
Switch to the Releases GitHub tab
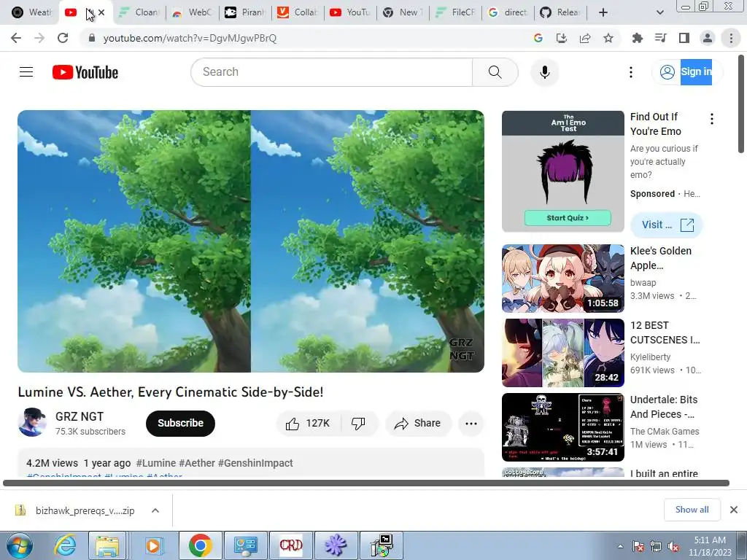560,12
